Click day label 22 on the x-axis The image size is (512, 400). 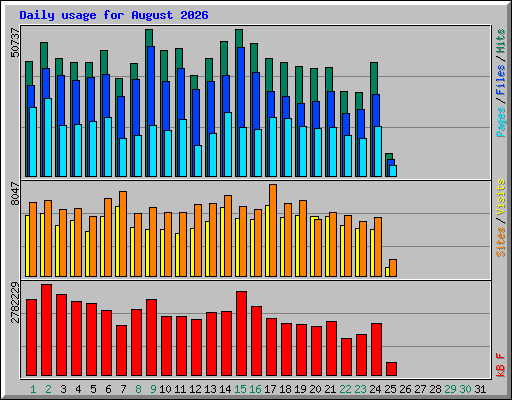click(345, 389)
